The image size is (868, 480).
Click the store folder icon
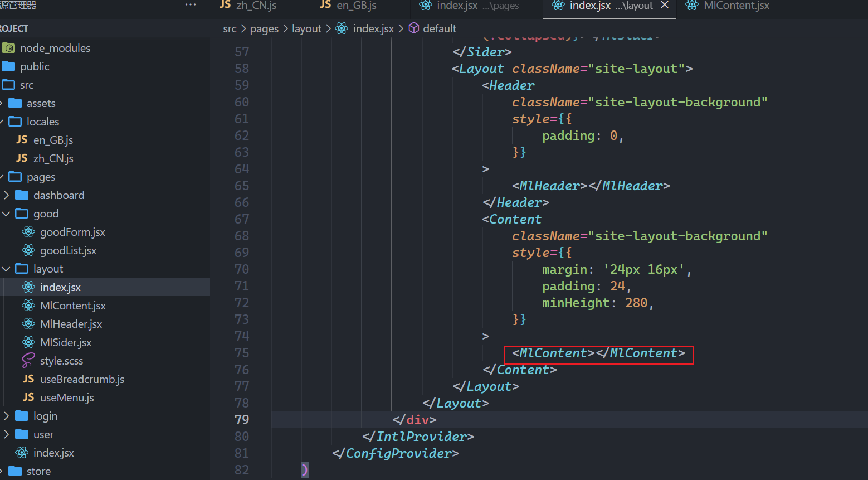[16, 471]
